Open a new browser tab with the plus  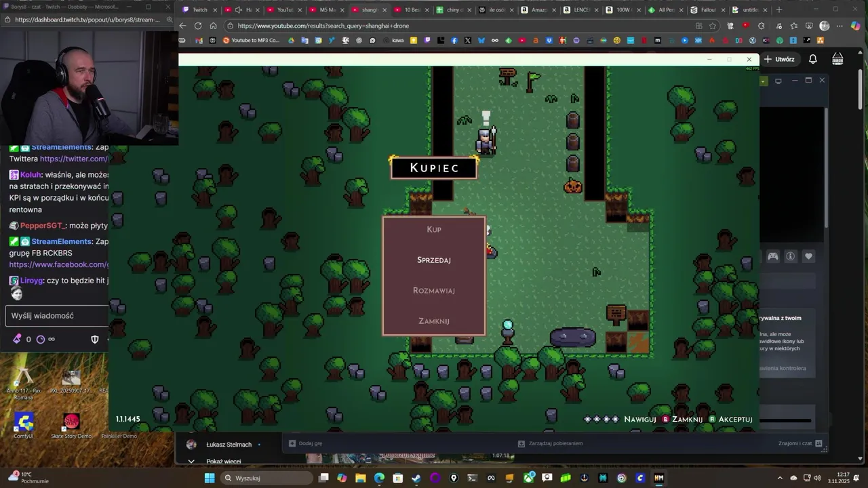pos(779,9)
